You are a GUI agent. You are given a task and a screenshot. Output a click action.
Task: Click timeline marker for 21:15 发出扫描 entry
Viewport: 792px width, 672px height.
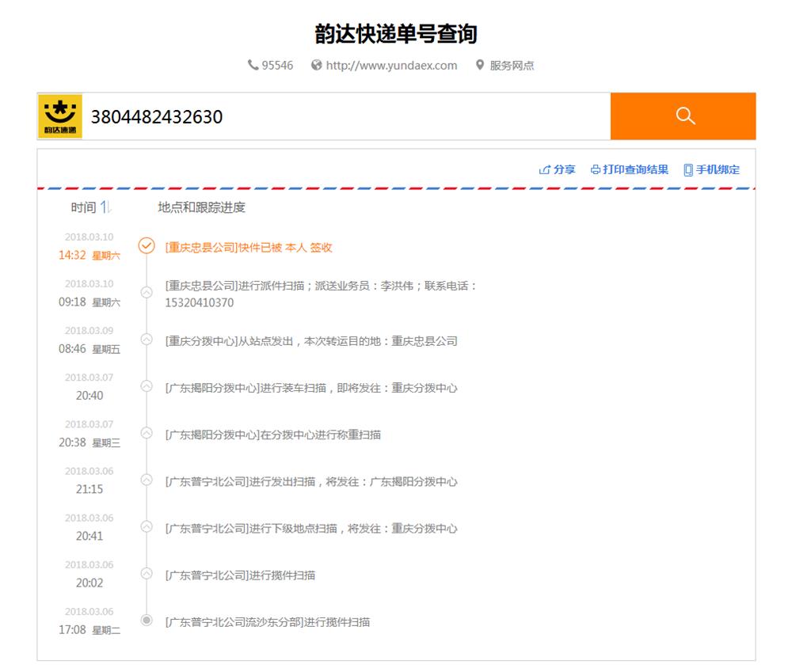(147, 480)
